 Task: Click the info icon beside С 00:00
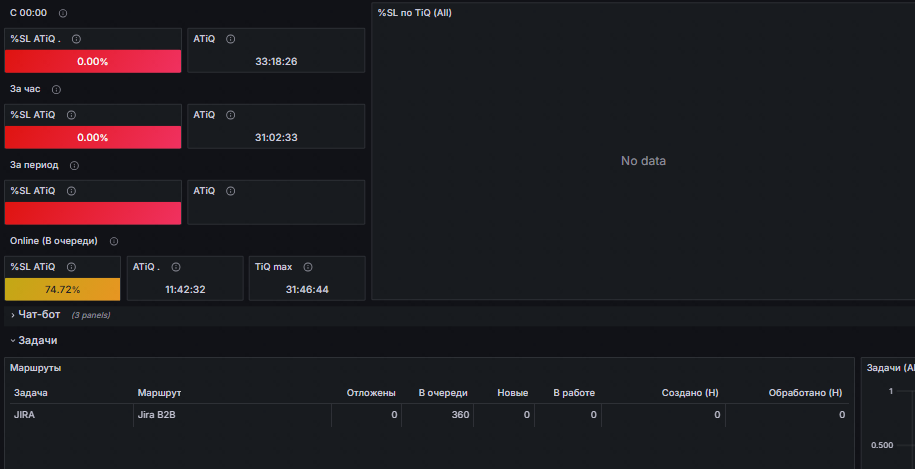(63, 13)
